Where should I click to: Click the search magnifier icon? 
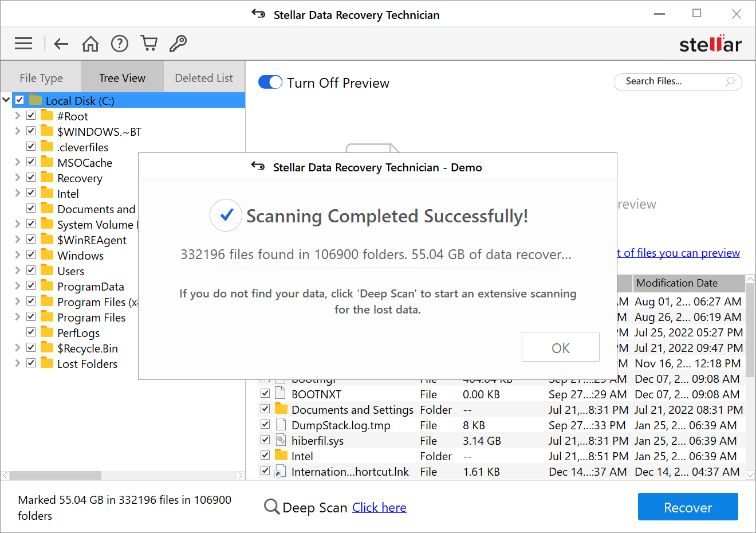730,81
